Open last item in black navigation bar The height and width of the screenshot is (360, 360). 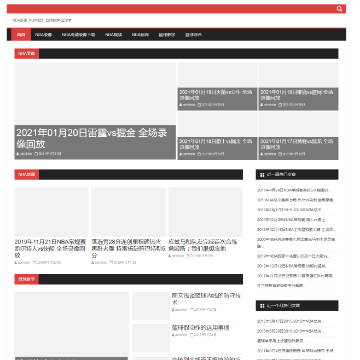tap(194, 35)
